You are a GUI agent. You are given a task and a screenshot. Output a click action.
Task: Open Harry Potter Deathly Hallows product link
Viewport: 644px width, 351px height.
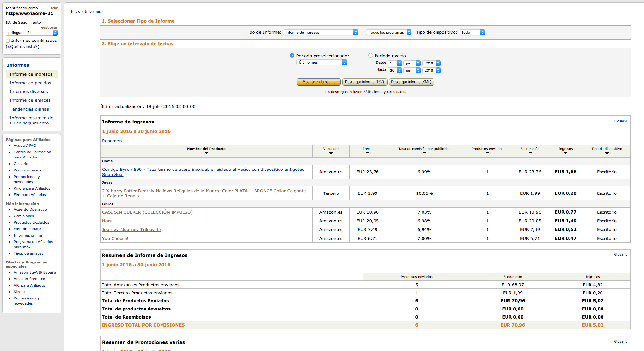point(204,193)
